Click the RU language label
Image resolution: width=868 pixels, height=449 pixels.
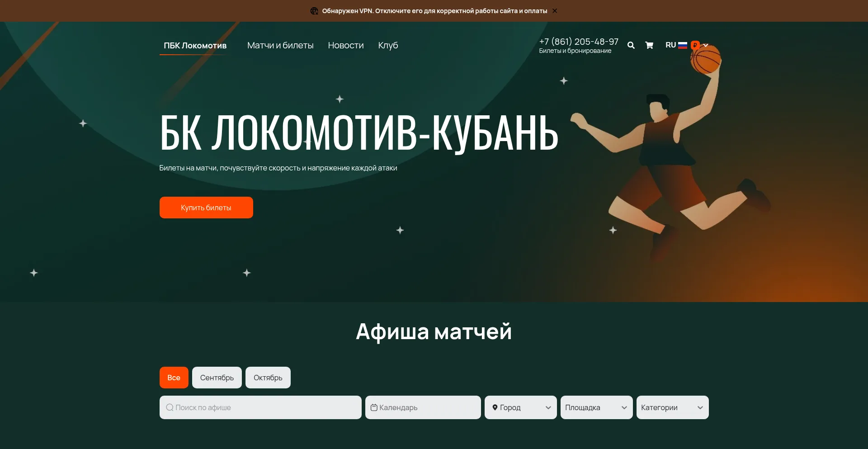point(670,45)
